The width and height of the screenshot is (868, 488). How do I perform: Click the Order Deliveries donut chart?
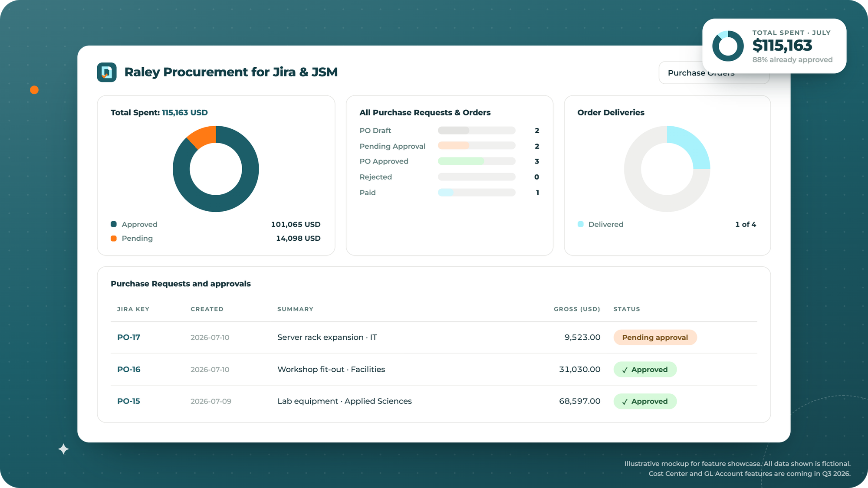pyautogui.click(x=667, y=169)
